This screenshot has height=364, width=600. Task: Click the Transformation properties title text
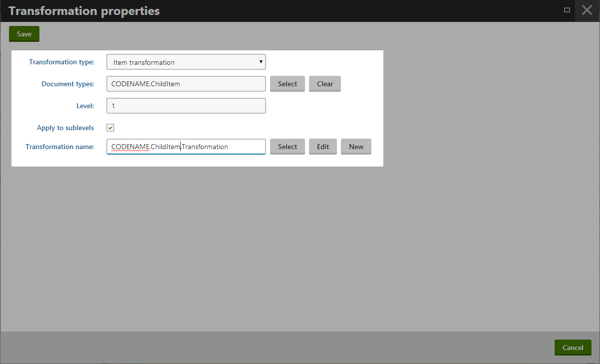coord(84,11)
